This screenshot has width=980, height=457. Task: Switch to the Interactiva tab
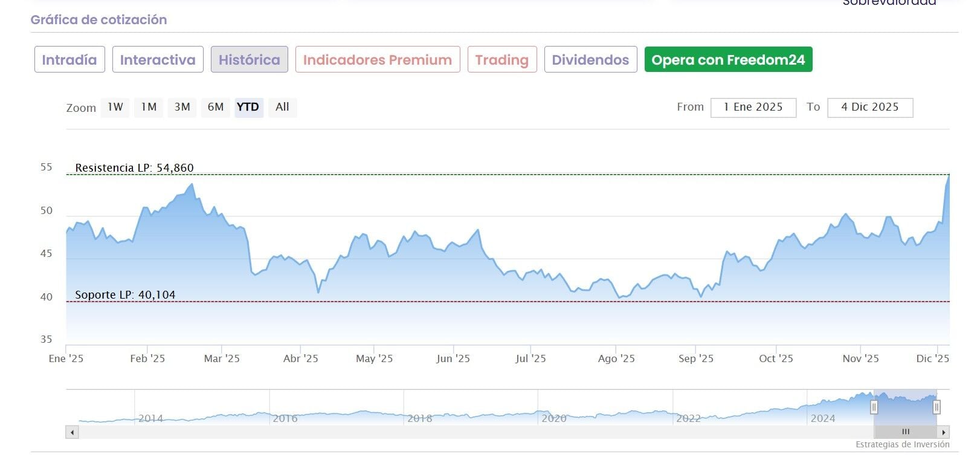(x=158, y=60)
